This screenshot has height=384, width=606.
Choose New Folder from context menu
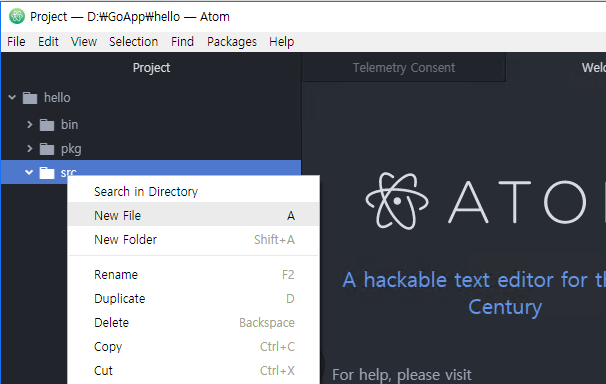194,239
